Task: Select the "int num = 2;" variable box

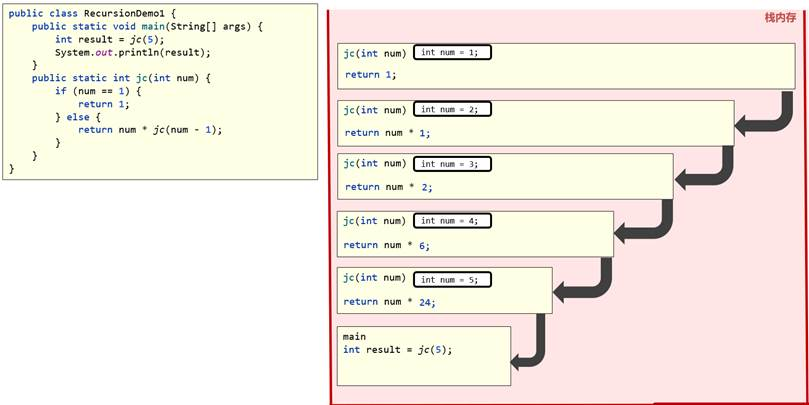Action: [x=452, y=109]
